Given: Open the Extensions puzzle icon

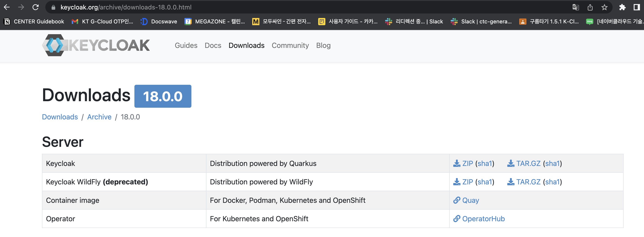Looking at the screenshot, I should tap(622, 7).
